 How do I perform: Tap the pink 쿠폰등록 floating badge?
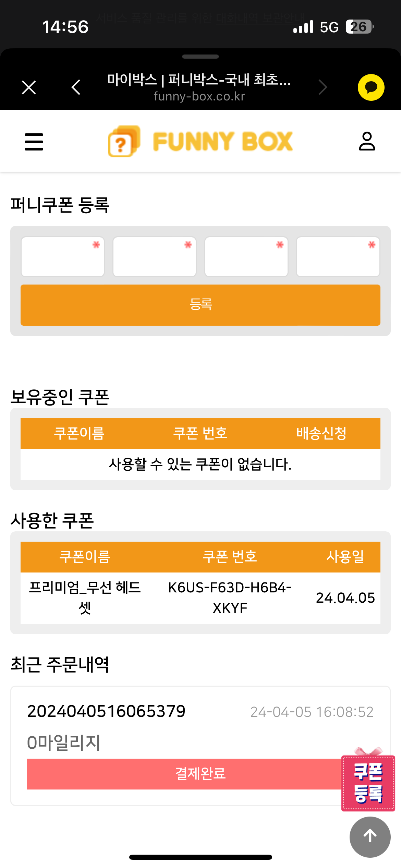click(368, 783)
